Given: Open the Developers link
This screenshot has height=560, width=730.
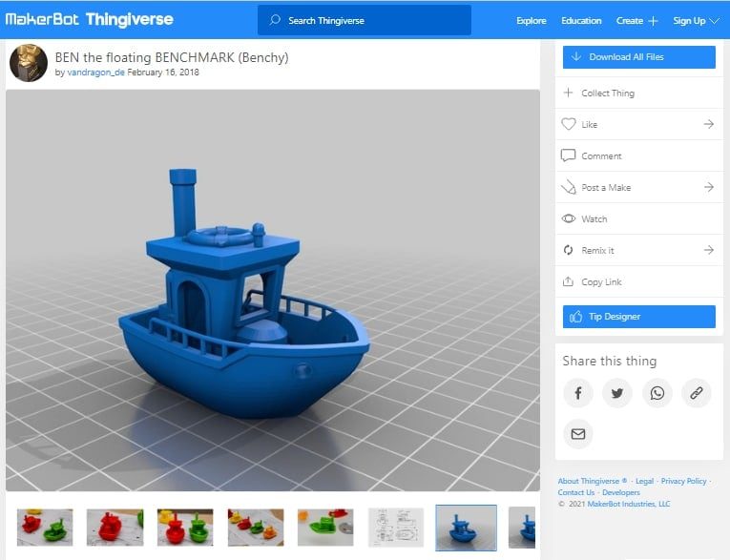Looking at the screenshot, I should (x=620, y=492).
